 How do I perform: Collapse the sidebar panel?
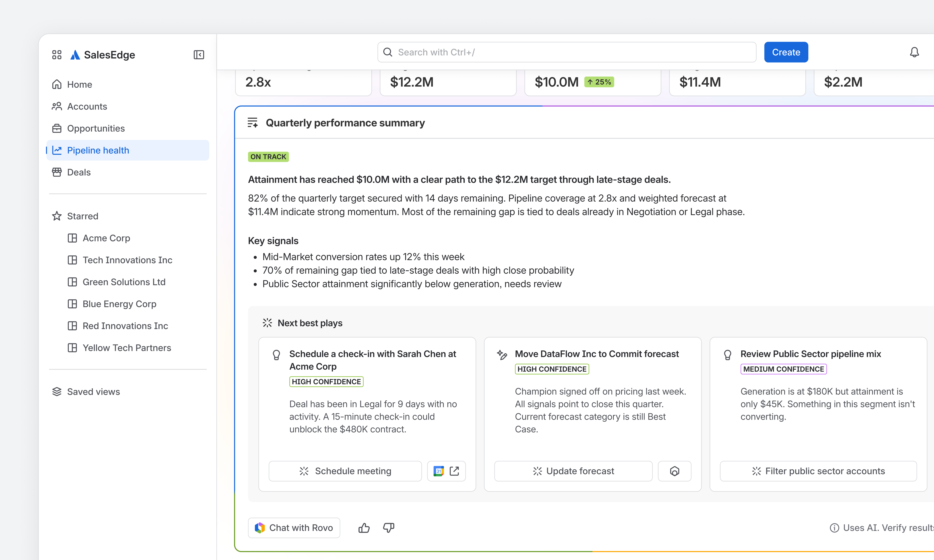pyautogui.click(x=199, y=55)
